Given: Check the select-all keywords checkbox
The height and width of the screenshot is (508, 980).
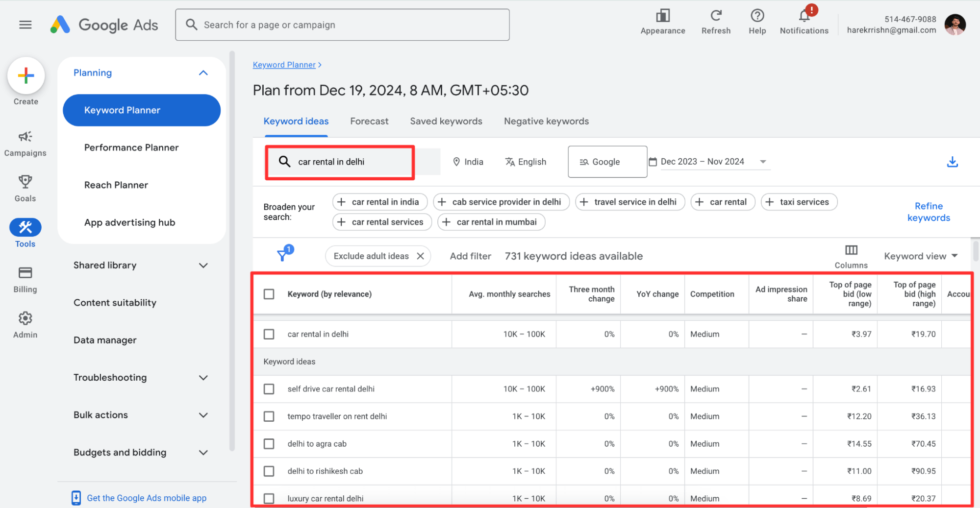Looking at the screenshot, I should [269, 294].
